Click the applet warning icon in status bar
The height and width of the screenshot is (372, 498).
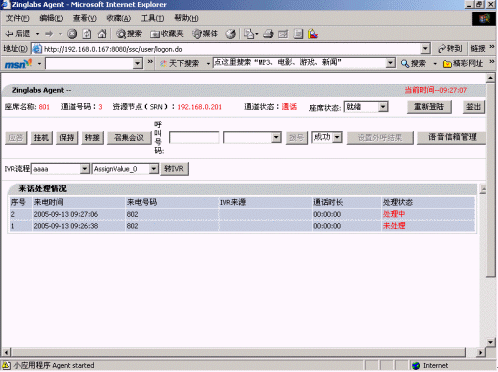click(6, 365)
